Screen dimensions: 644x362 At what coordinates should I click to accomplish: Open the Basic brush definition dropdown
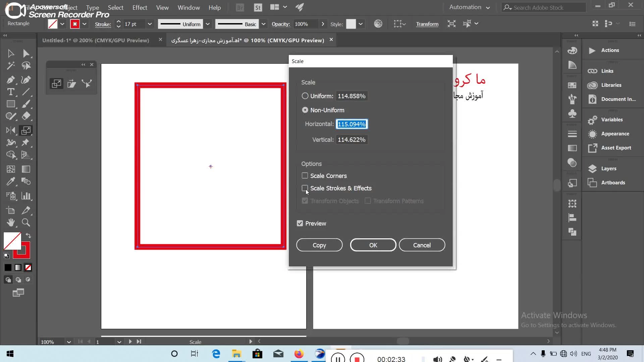[x=263, y=24]
